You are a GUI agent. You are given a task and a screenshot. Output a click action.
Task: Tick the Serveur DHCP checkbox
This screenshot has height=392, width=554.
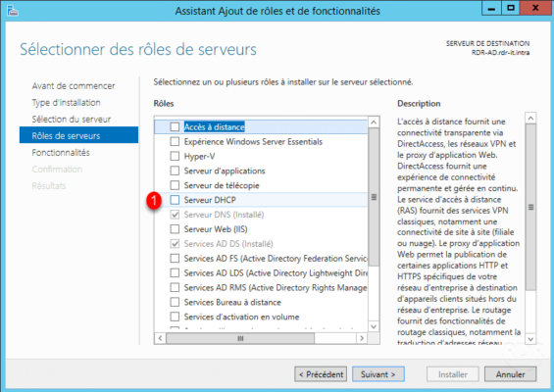[x=175, y=200]
